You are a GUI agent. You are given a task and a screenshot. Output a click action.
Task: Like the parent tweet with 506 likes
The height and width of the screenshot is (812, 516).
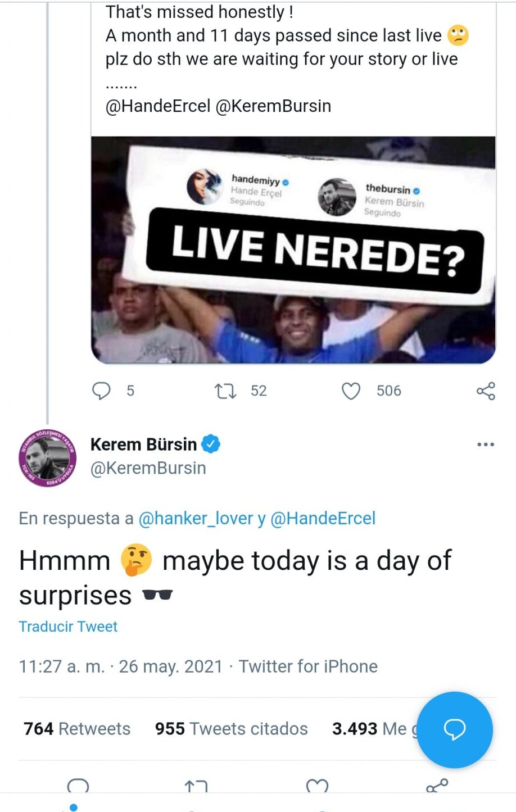pyautogui.click(x=351, y=391)
